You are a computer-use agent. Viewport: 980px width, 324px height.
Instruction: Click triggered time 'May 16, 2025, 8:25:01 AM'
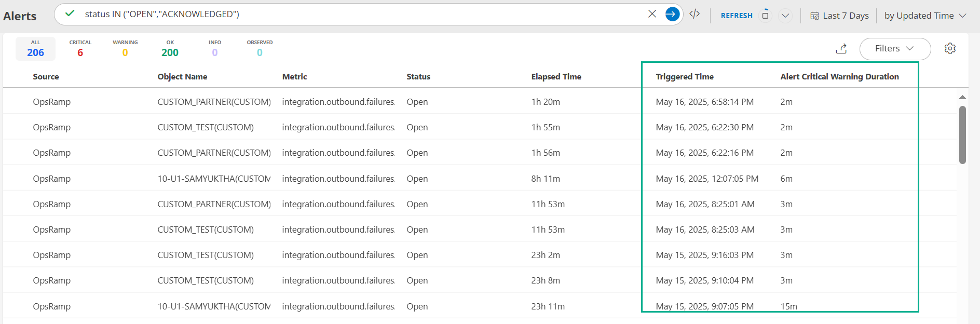[705, 204]
